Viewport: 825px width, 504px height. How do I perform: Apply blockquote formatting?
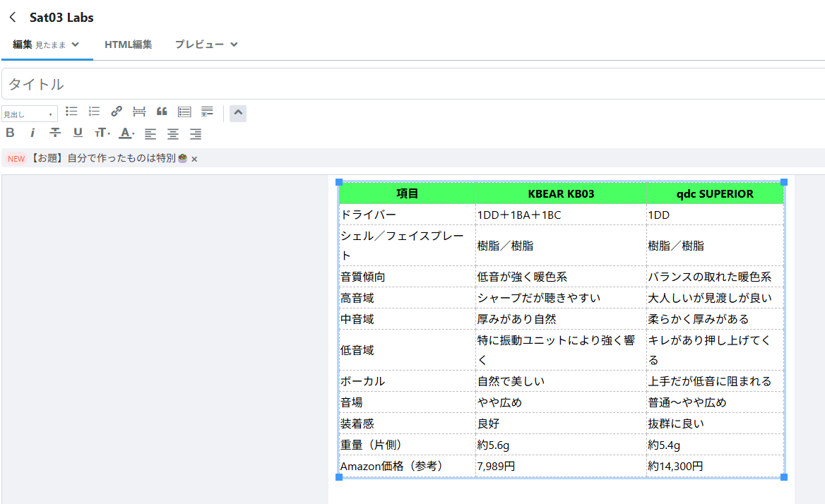click(x=162, y=112)
